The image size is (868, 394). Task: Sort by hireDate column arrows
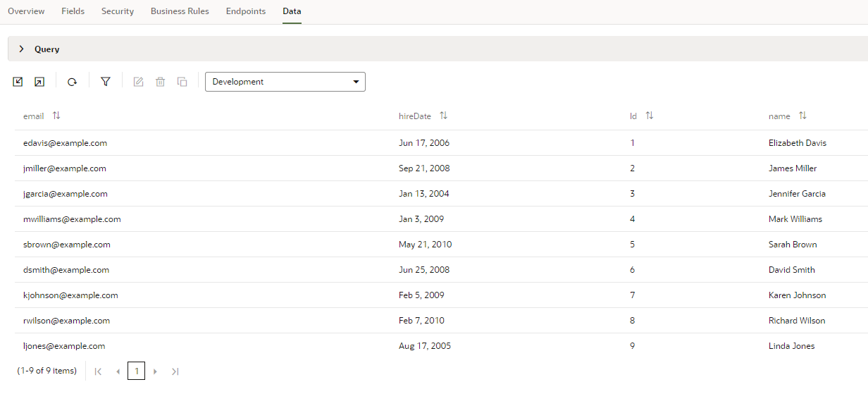coord(443,116)
